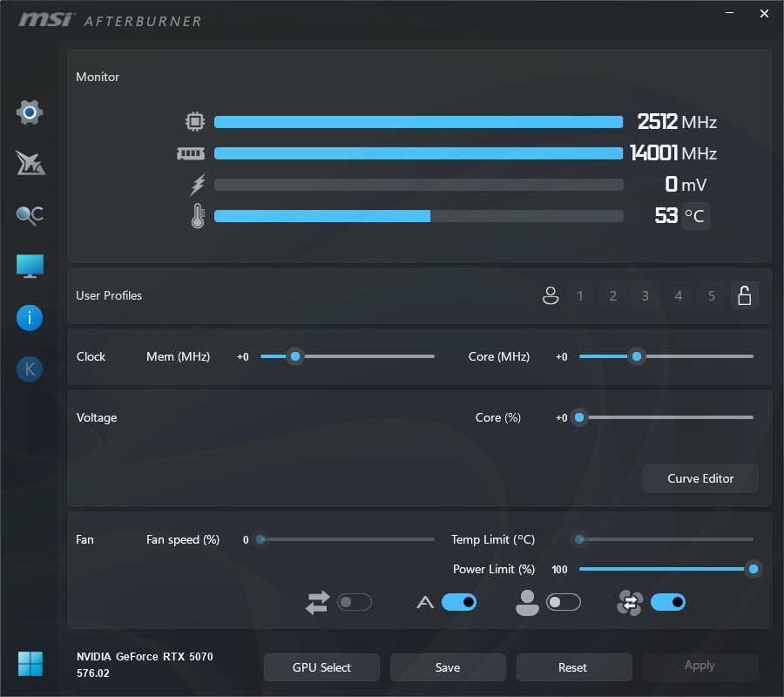
Task: Click the Windows logo startup icon
Action: (30, 664)
